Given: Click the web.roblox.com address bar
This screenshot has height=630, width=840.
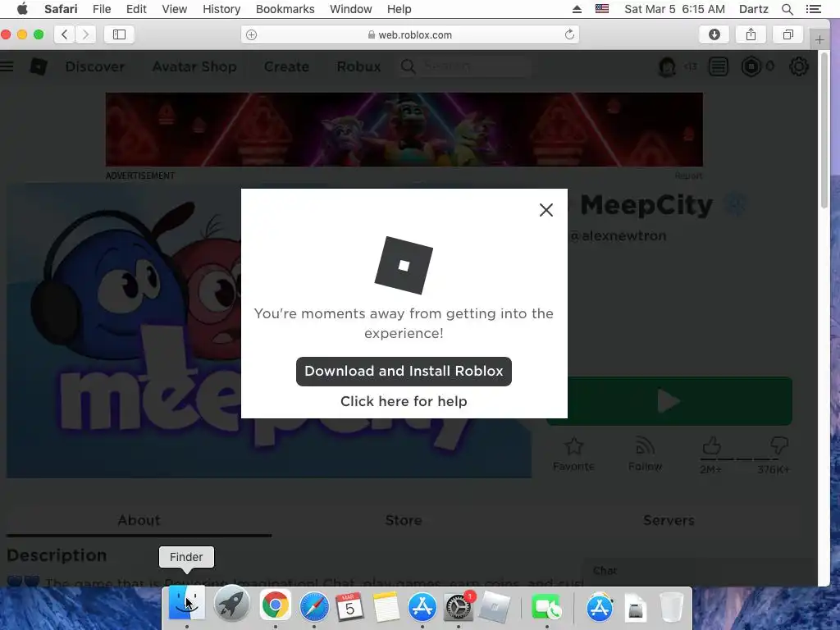Looking at the screenshot, I should pos(410,34).
